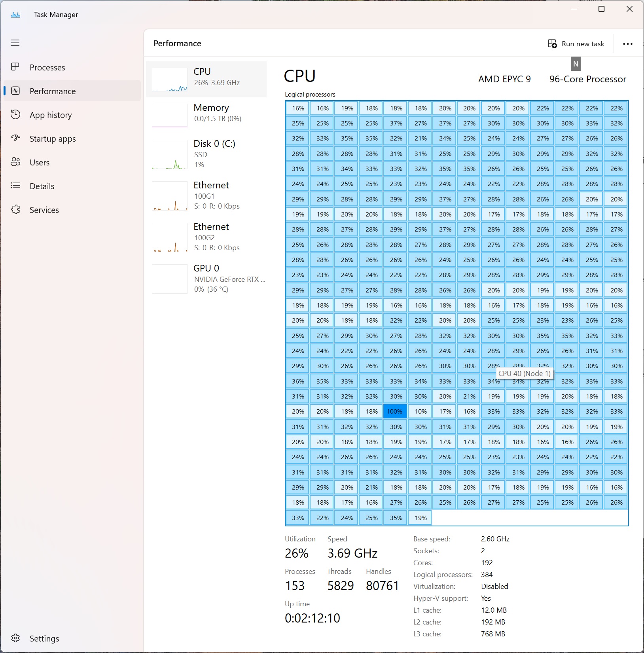
Task: Switch to the Details page
Action: [x=72, y=186]
